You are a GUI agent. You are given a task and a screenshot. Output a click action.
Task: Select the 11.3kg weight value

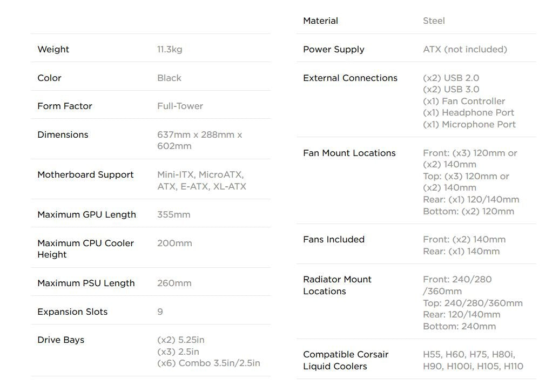click(x=170, y=49)
